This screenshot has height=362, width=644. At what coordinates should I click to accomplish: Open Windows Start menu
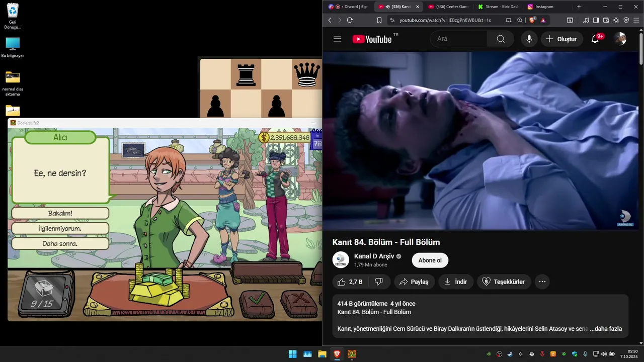(x=292, y=354)
